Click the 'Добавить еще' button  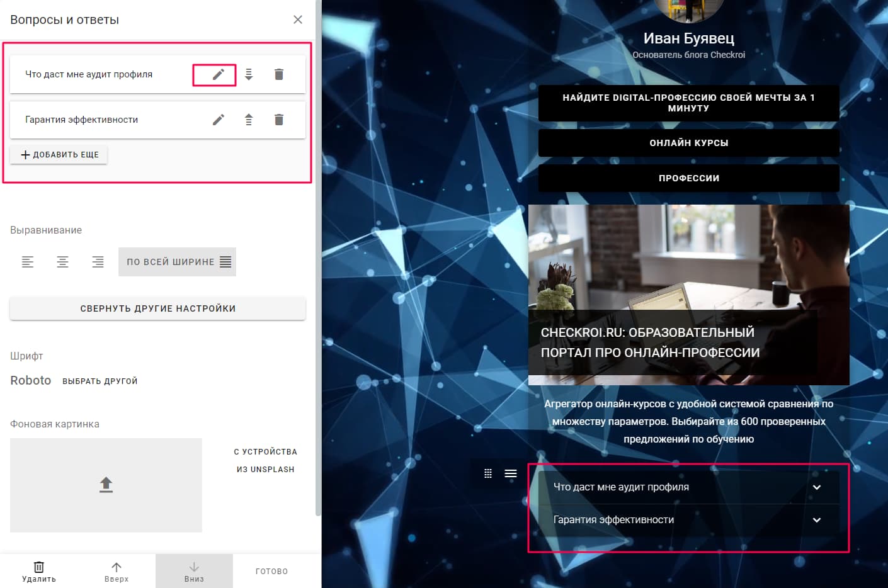59,155
